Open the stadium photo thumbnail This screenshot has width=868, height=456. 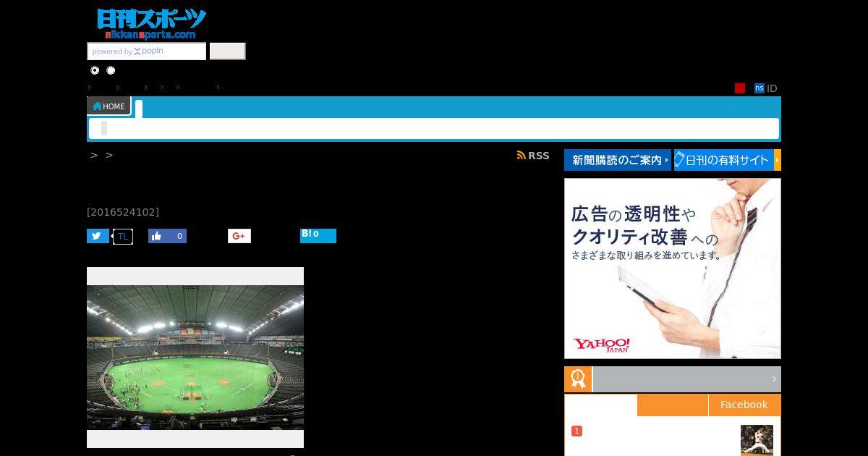[x=195, y=358]
